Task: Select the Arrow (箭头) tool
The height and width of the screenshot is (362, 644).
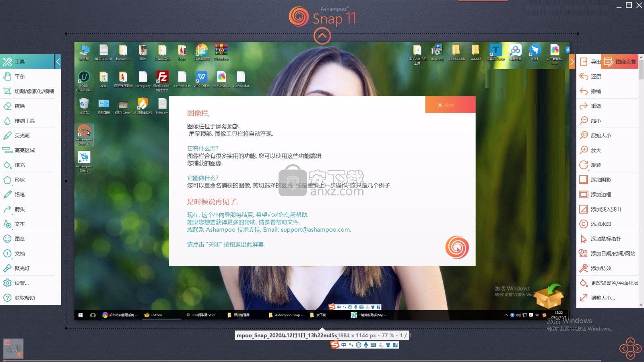Action: pyautogui.click(x=27, y=209)
